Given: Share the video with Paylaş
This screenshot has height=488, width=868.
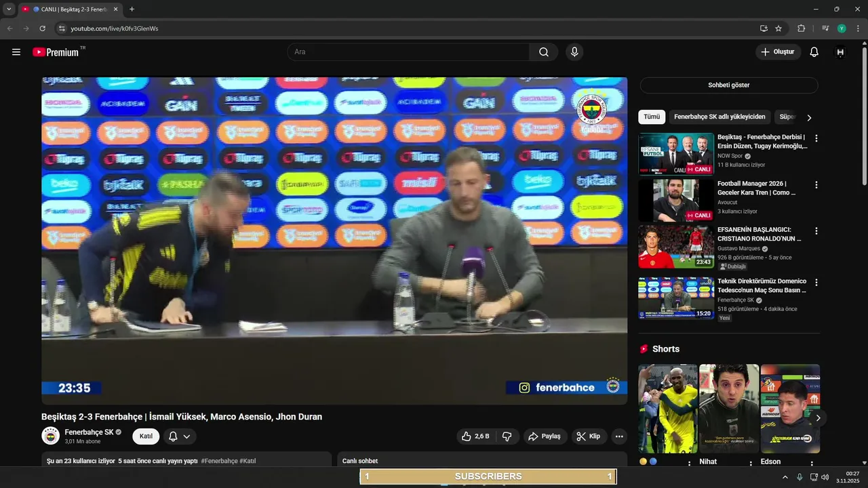Looking at the screenshot, I should coord(545,436).
